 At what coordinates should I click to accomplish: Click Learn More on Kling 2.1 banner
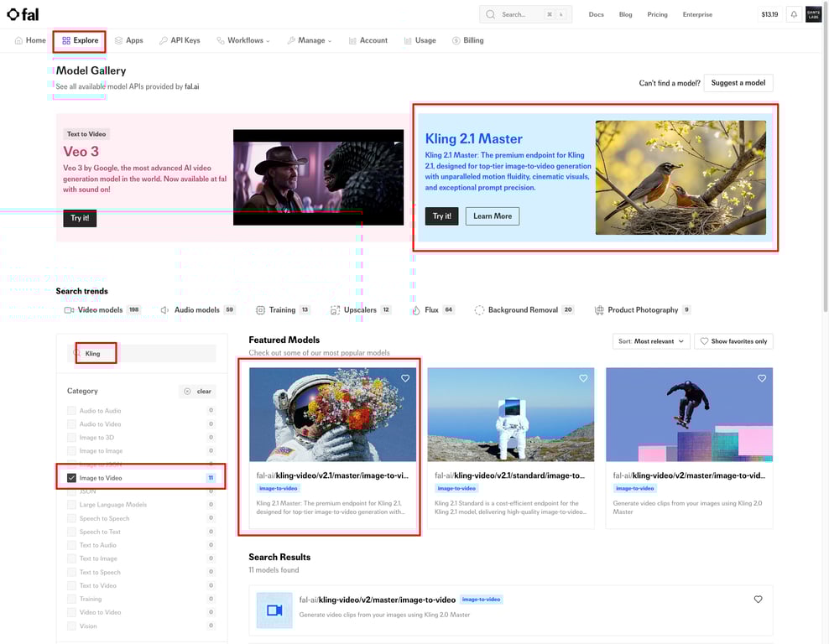[492, 216]
